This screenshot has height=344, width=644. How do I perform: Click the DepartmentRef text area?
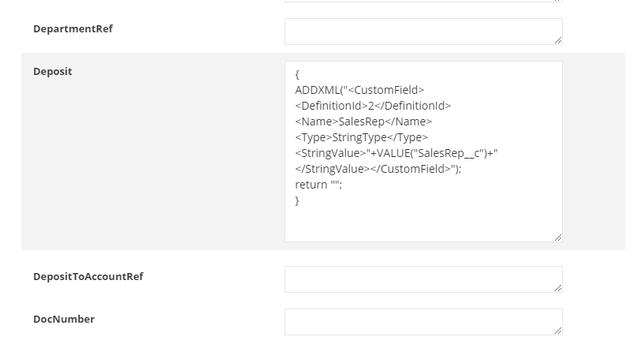pos(423,32)
